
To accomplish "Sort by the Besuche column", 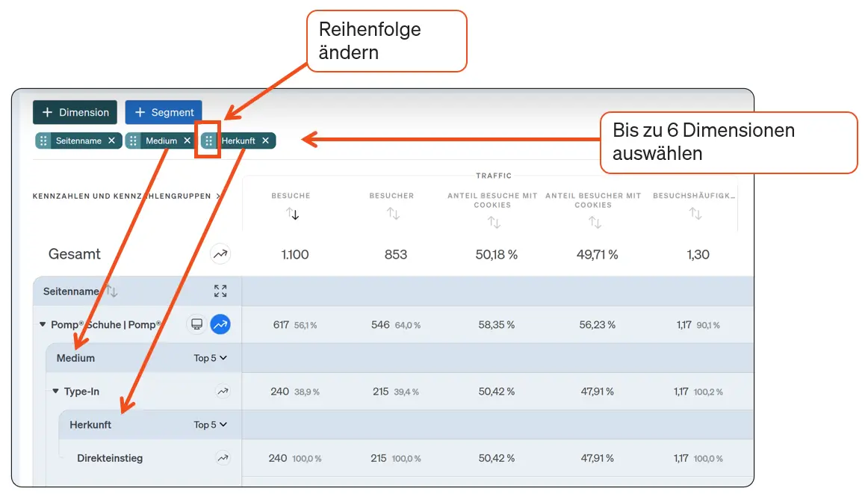I will click(x=292, y=213).
